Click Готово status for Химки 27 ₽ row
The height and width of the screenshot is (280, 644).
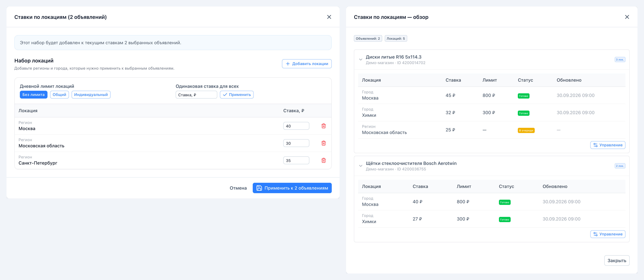504,220
